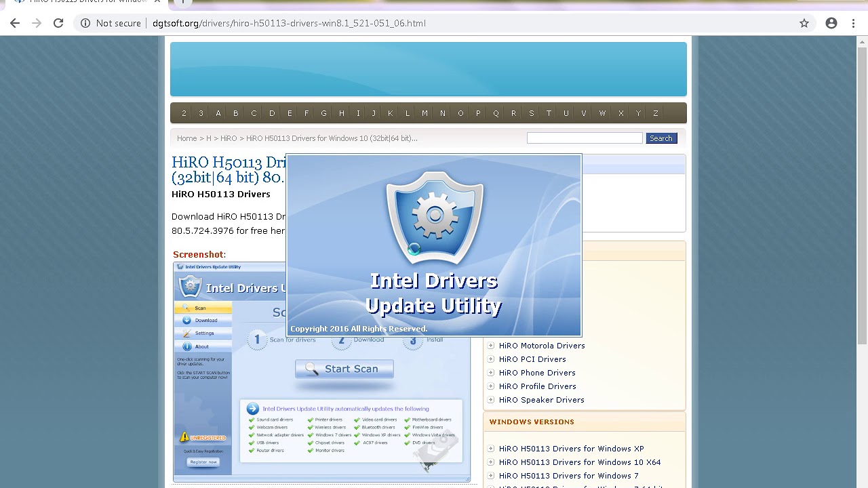Select About item in utility screenshot sidebar
The height and width of the screenshot is (488, 868).
click(203, 346)
